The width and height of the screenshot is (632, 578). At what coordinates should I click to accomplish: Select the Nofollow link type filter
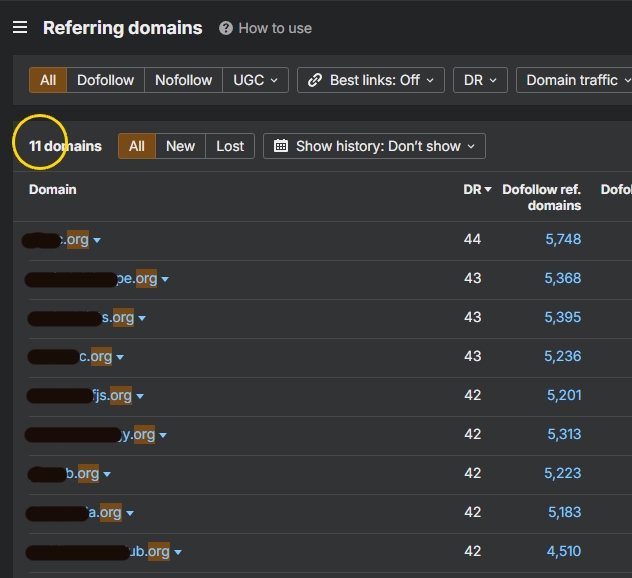pyautogui.click(x=183, y=80)
